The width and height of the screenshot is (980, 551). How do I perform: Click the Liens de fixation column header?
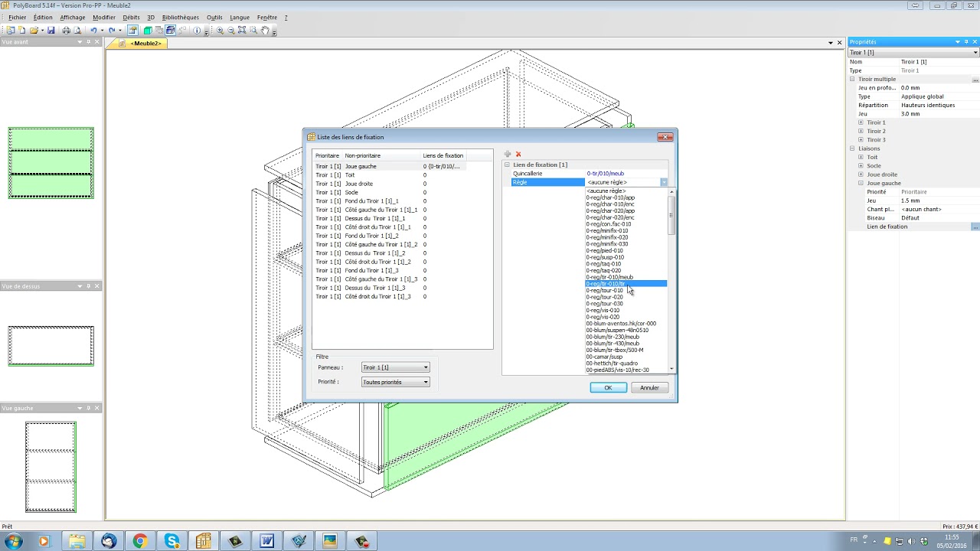443,155
